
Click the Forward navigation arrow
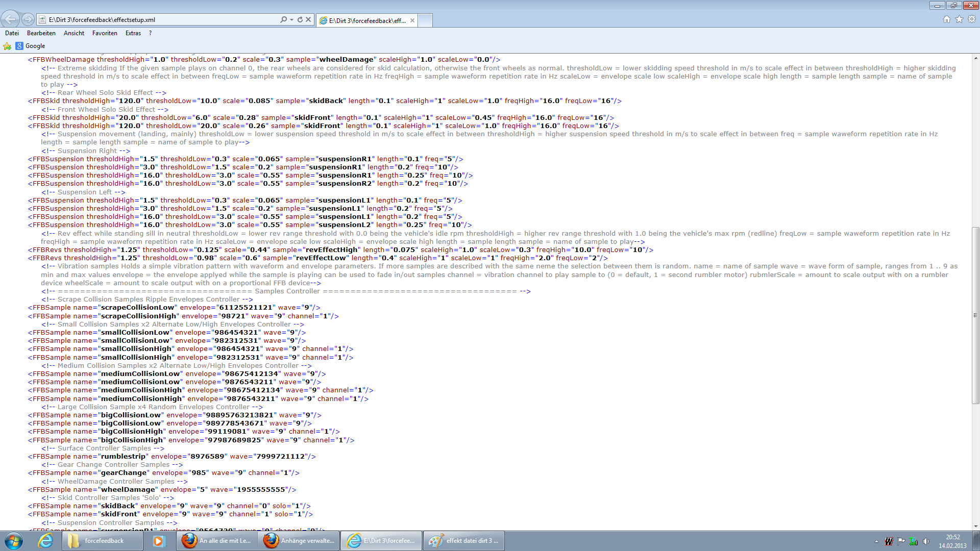point(28,19)
